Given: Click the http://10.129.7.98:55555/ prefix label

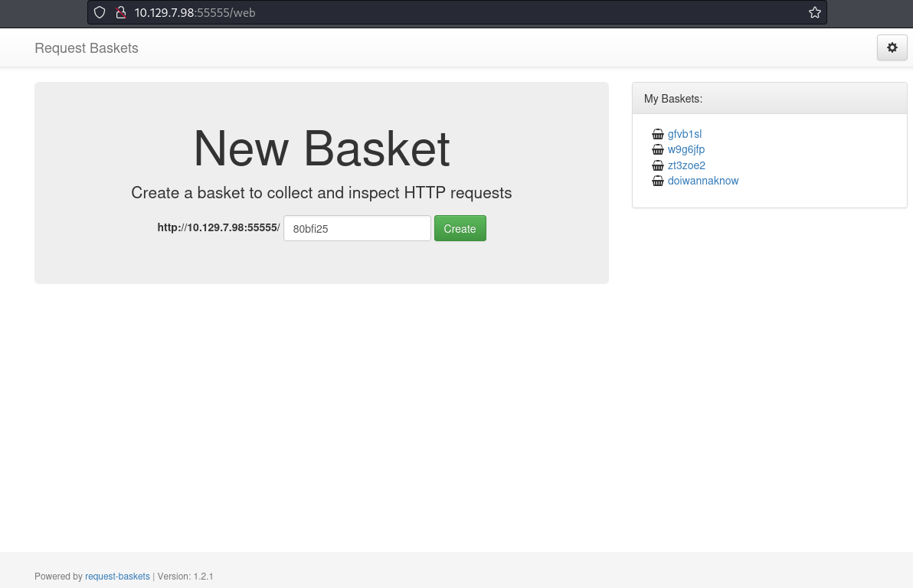Looking at the screenshot, I should (218, 228).
